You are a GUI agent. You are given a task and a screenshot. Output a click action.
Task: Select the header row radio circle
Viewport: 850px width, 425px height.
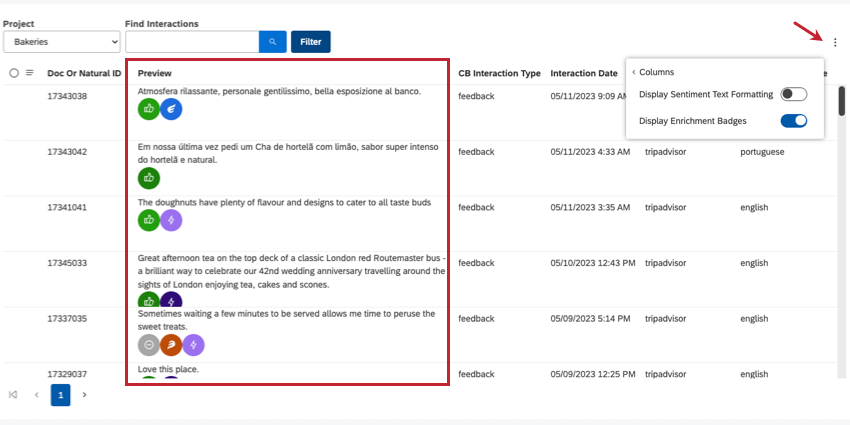[14, 73]
